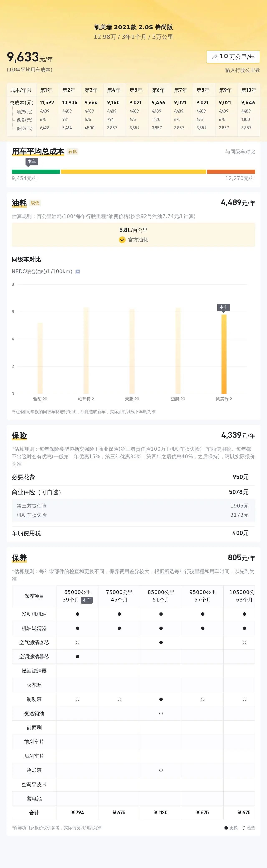Viewport: 267px width, 868px height.
Task: Click the 805元/年 maintenance cost figure
Action: tap(241, 558)
